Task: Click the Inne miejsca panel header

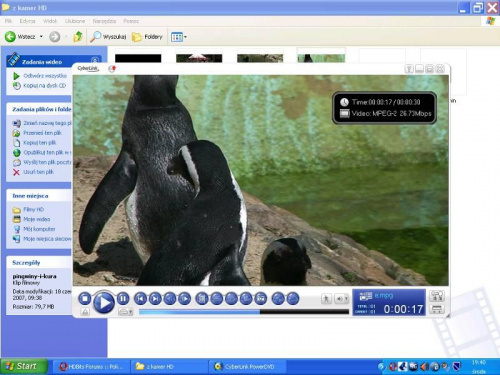Action: point(39,196)
